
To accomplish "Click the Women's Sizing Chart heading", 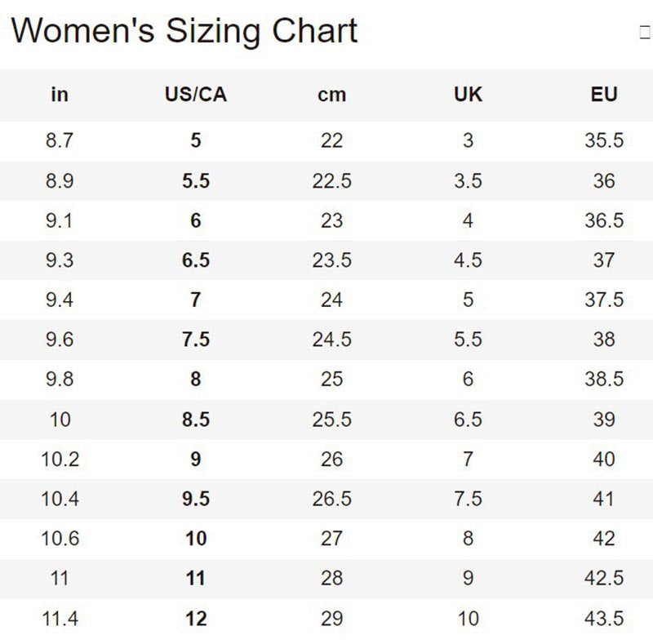I will [x=184, y=31].
